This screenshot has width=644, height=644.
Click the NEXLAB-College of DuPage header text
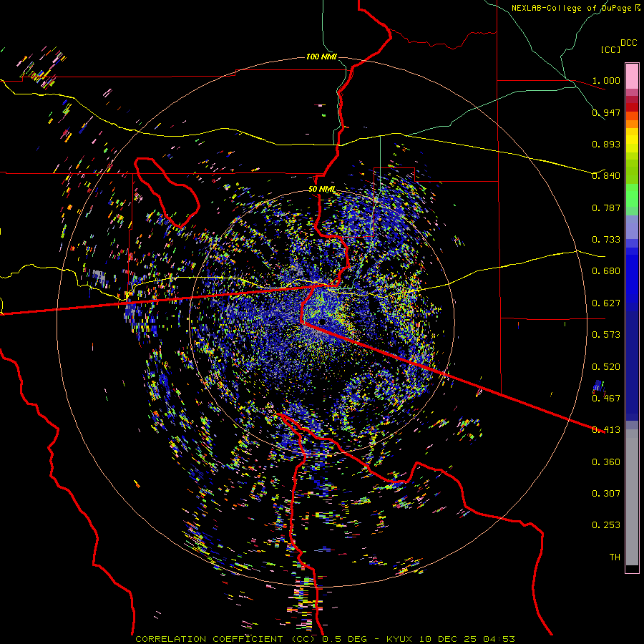pos(572,8)
